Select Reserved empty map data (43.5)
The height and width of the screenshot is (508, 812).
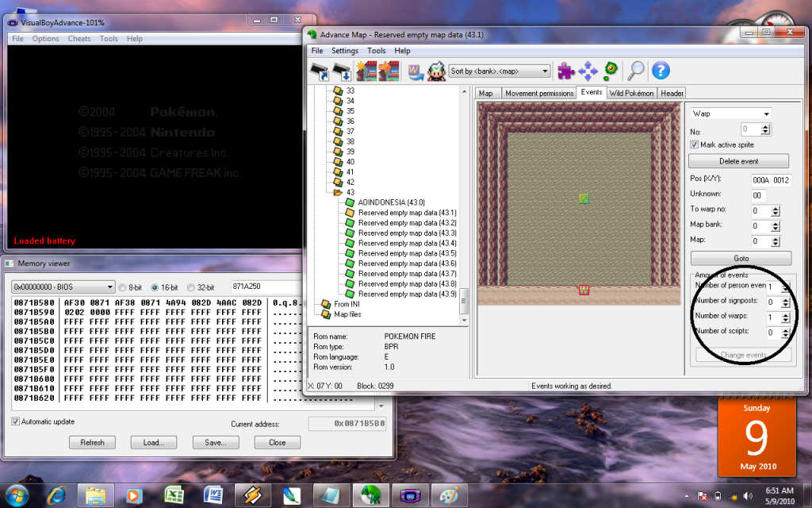point(407,253)
